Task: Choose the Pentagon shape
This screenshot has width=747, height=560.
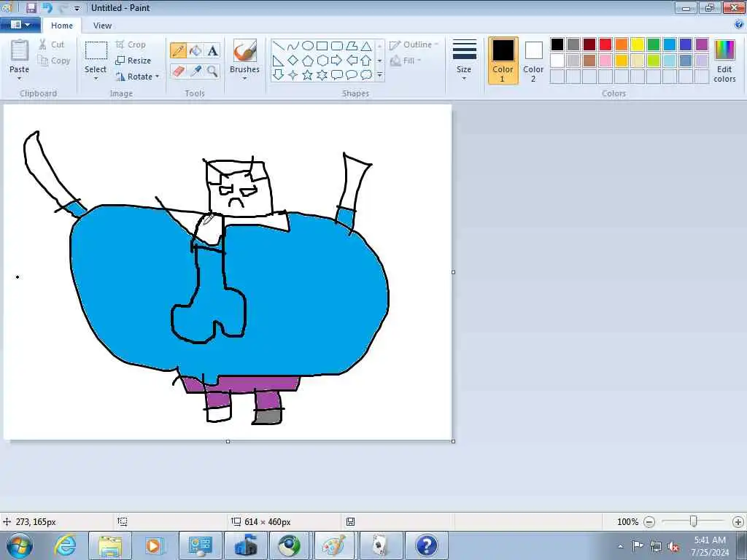Action: [308, 61]
